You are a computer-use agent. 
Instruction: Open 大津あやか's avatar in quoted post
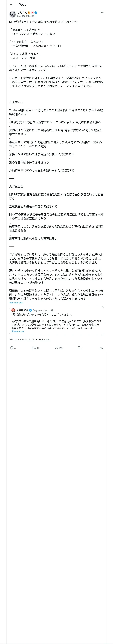[13, 310]
